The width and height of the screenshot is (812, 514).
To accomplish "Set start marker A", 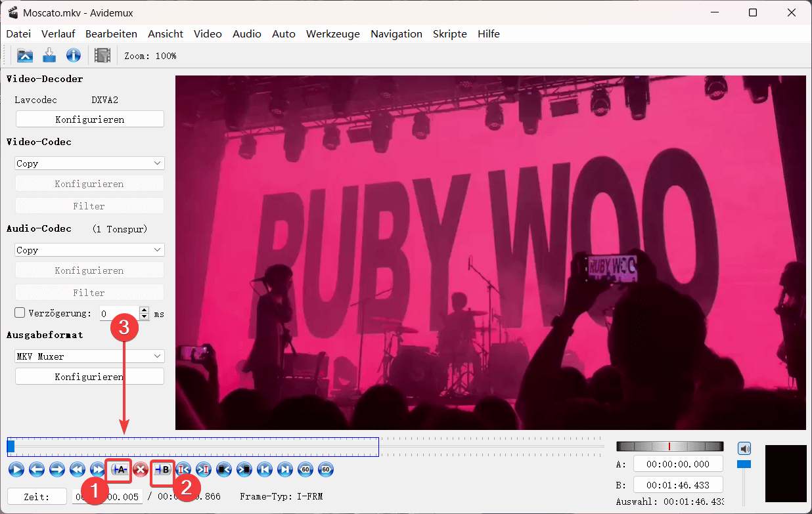I will 120,469.
